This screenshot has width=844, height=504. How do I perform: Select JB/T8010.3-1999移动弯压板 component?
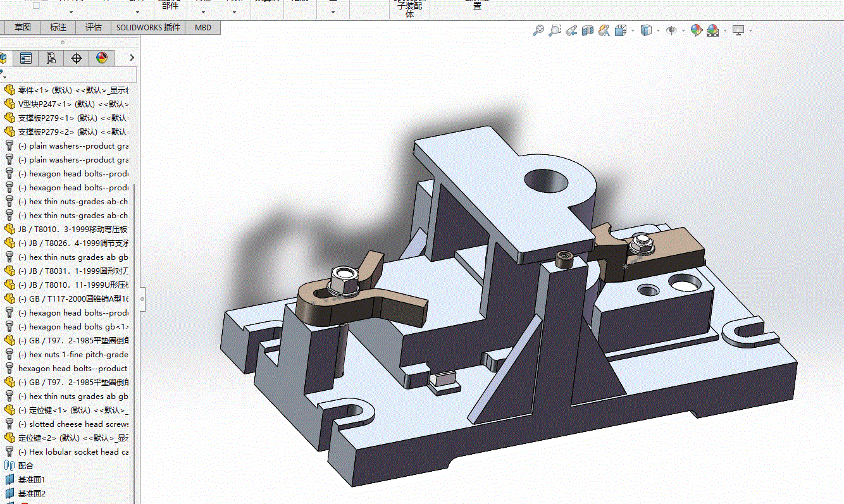pos(66,229)
